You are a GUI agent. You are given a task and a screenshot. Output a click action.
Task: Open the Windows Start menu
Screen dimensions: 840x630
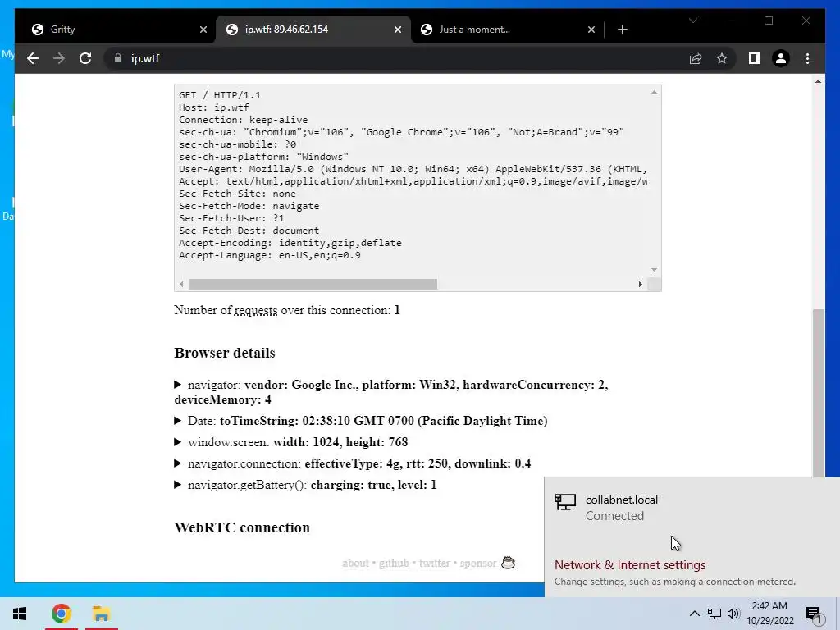[x=20, y=614]
